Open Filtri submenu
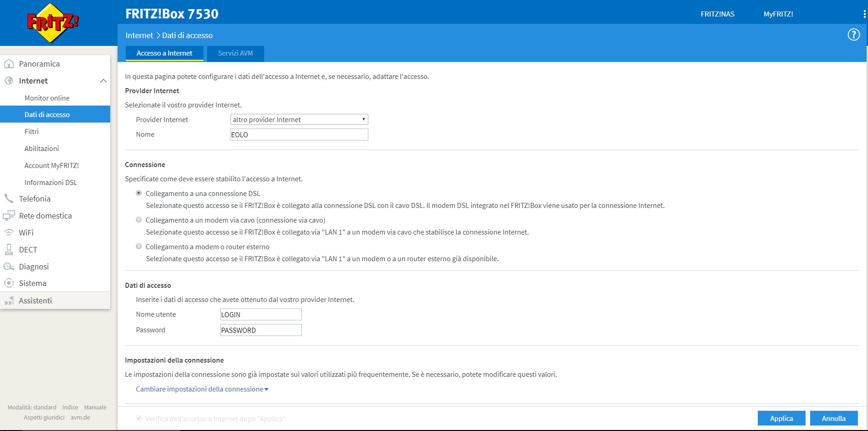The image size is (868, 431). 32,131
